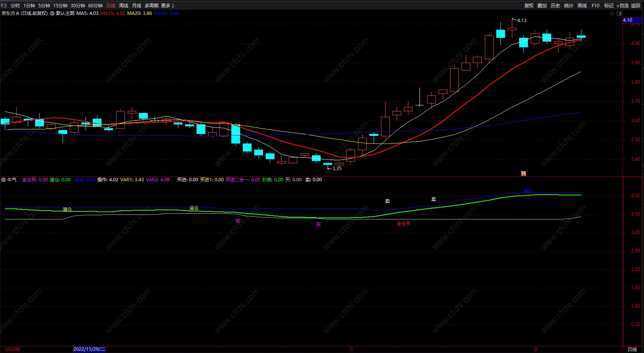Click the 操作: 4.02 indicator value
644x353 pixels.
tap(108, 180)
